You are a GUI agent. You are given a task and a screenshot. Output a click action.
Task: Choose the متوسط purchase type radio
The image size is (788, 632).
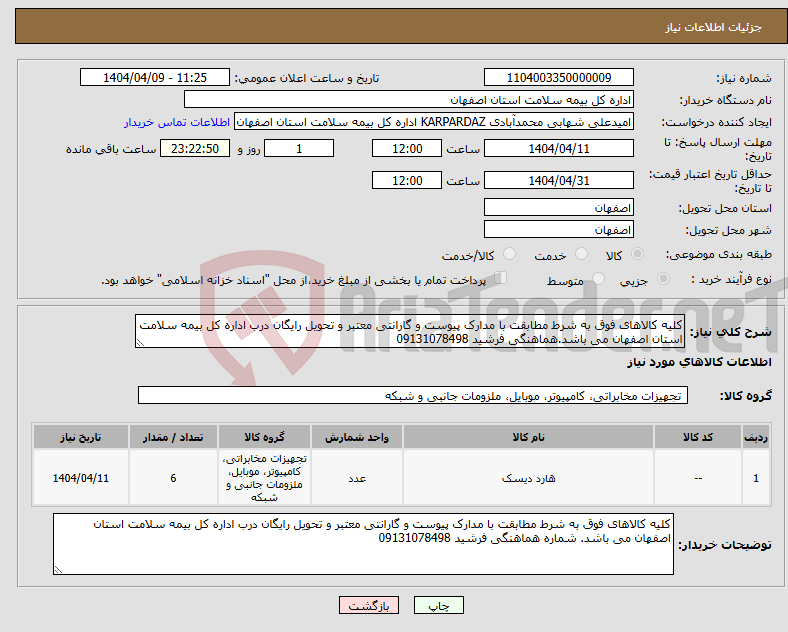(x=598, y=279)
